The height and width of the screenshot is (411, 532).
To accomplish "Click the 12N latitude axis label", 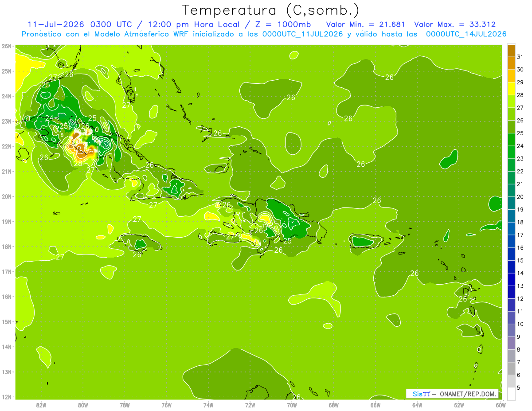I will point(6,397).
